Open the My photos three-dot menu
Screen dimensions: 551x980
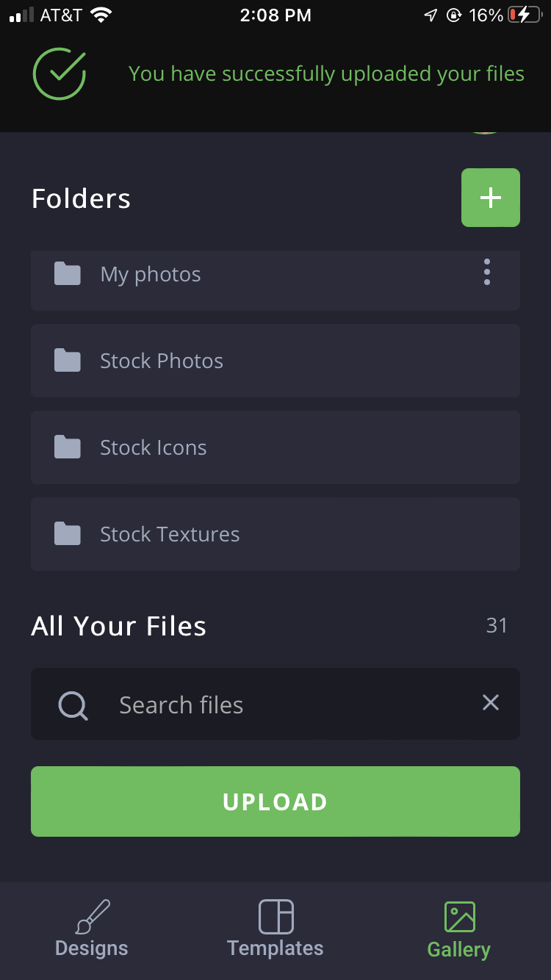(x=487, y=273)
